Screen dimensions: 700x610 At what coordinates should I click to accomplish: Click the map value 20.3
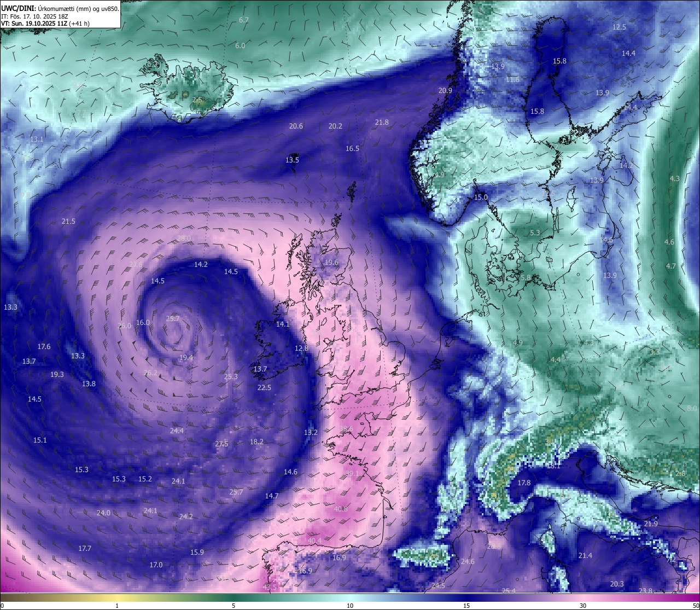(617, 584)
